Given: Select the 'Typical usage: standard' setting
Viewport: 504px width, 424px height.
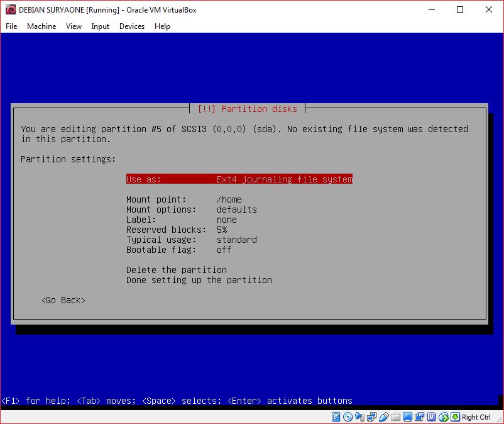Looking at the screenshot, I should [x=192, y=240].
